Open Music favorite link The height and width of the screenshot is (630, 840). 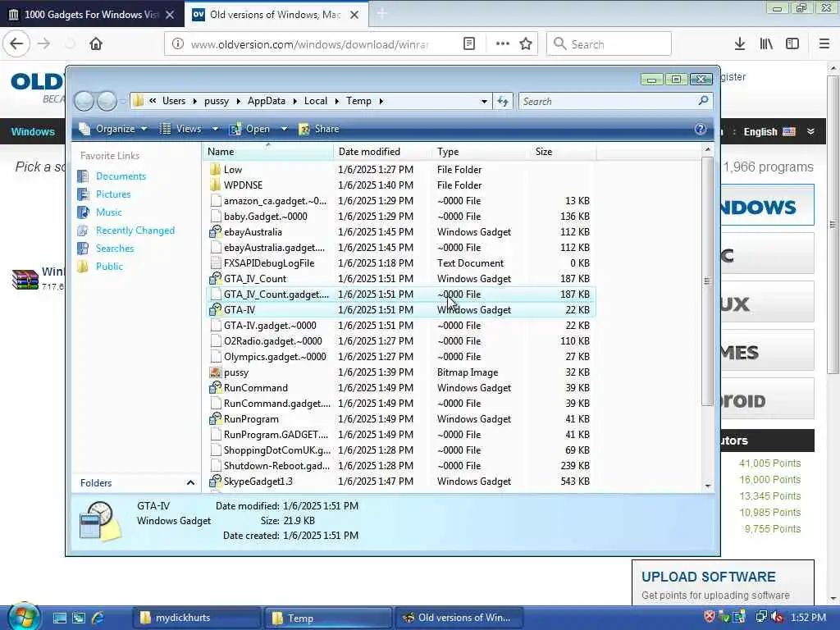(x=109, y=212)
